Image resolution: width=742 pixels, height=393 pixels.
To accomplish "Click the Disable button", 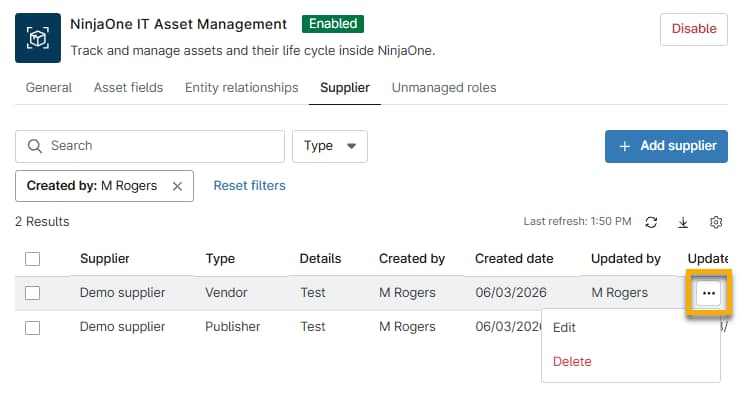I will 694,29.
